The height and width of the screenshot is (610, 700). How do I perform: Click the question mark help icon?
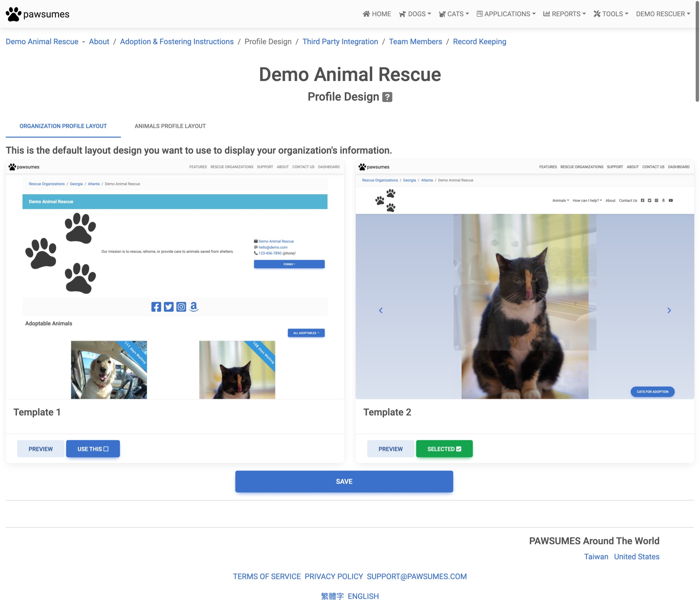[387, 96]
